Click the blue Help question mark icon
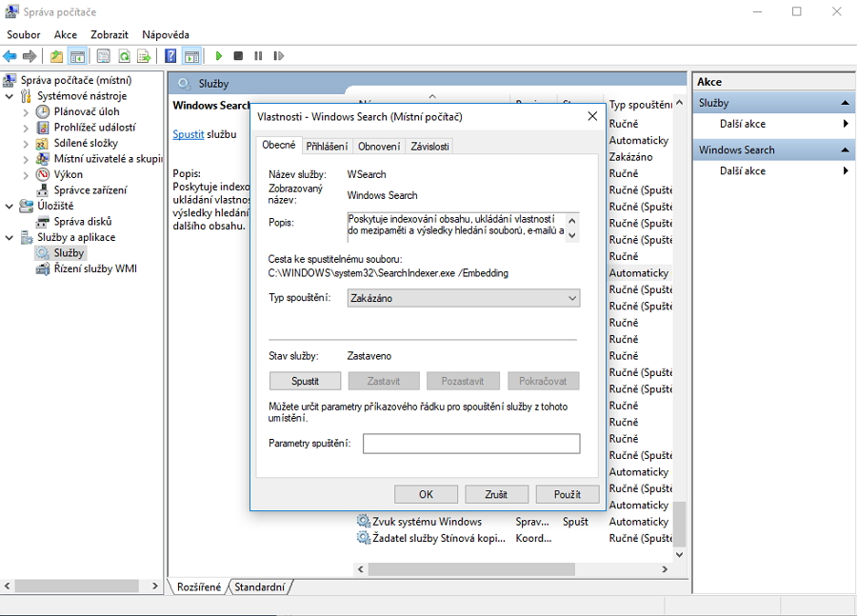This screenshot has height=616, width=857. [170, 57]
